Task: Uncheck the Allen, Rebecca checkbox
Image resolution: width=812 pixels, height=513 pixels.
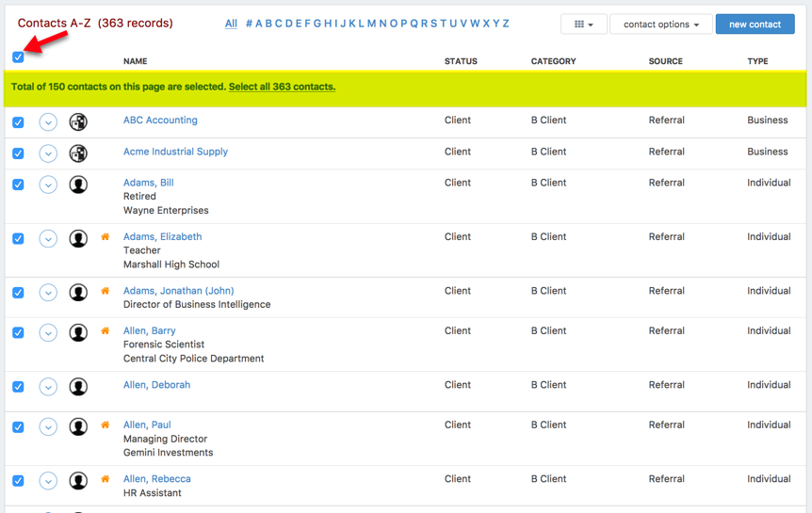Action: coord(18,481)
